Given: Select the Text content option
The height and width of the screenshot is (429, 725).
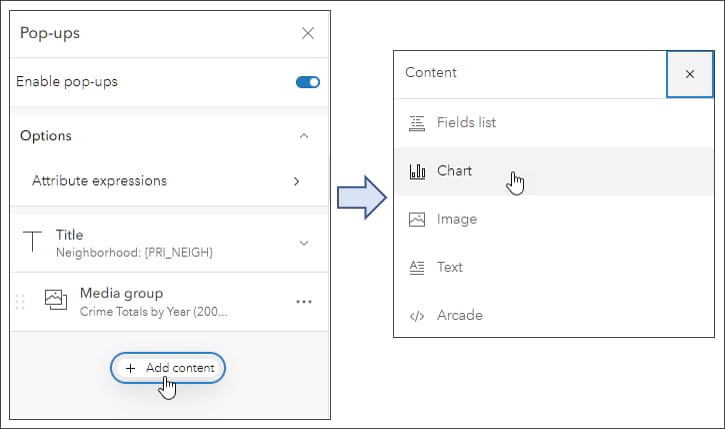Looking at the screenshot, I should pos(450,267).
